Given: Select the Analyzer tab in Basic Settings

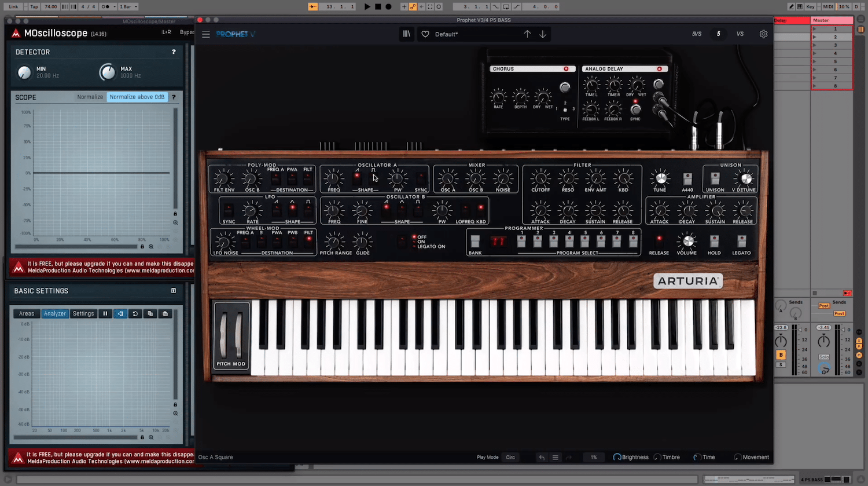Looking at the screenshot, I should [x=55, y=313].
